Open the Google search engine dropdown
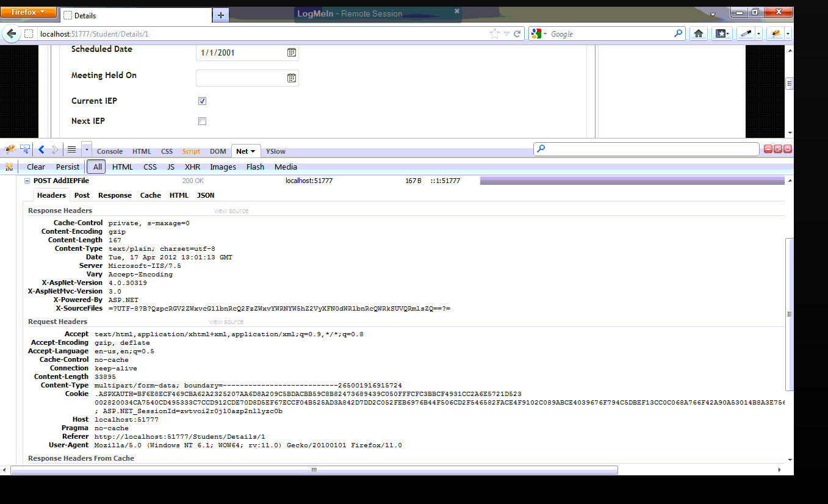The image size is (828, 504). pos(545,34)
